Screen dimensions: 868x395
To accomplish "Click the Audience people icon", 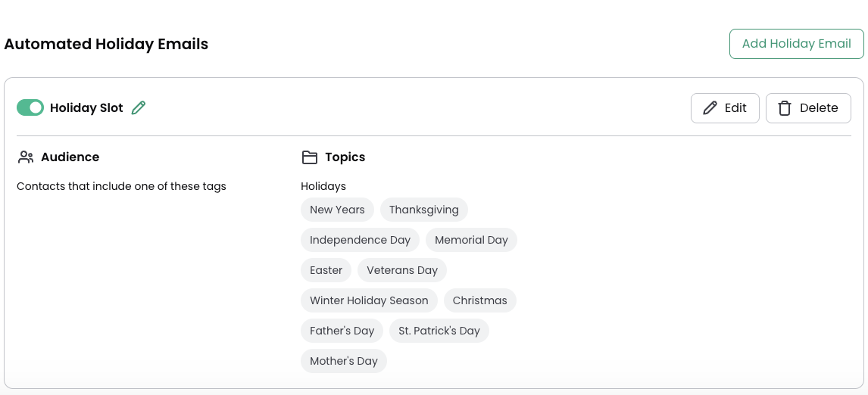I will 26,157.
